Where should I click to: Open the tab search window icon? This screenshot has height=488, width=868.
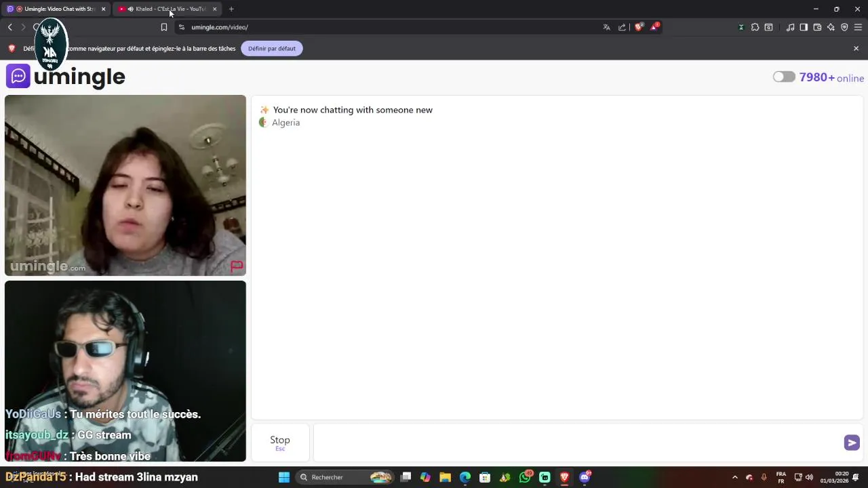768,27
